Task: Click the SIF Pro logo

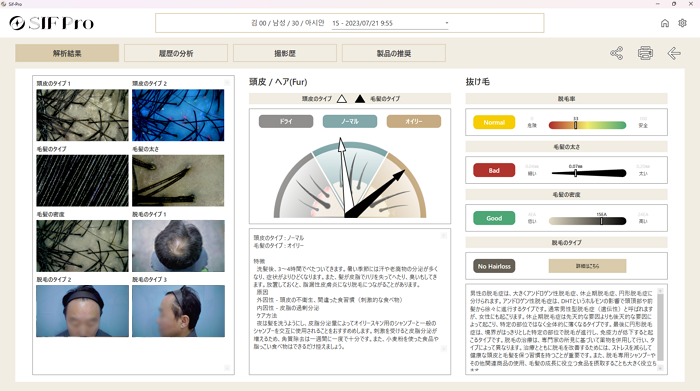Action: click(x=52, y=23)
